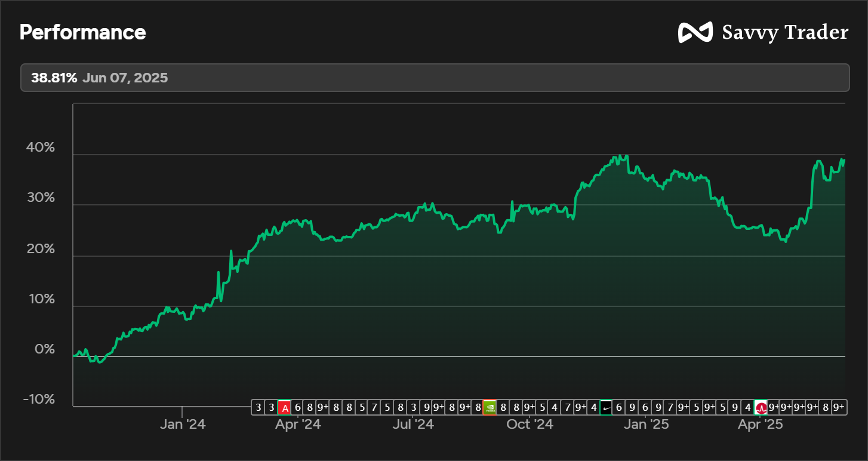The image size is (868, 461).
Task: Click the Broadcom red logo trade marker
Action: 761,408
